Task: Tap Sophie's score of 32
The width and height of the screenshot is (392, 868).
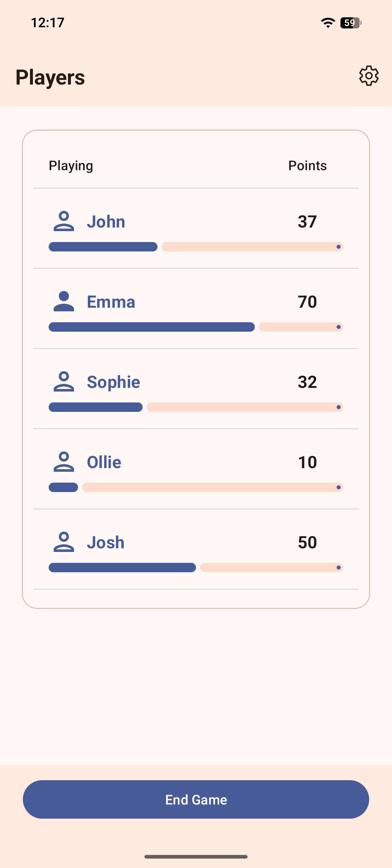Action: [x=307, y=382]
